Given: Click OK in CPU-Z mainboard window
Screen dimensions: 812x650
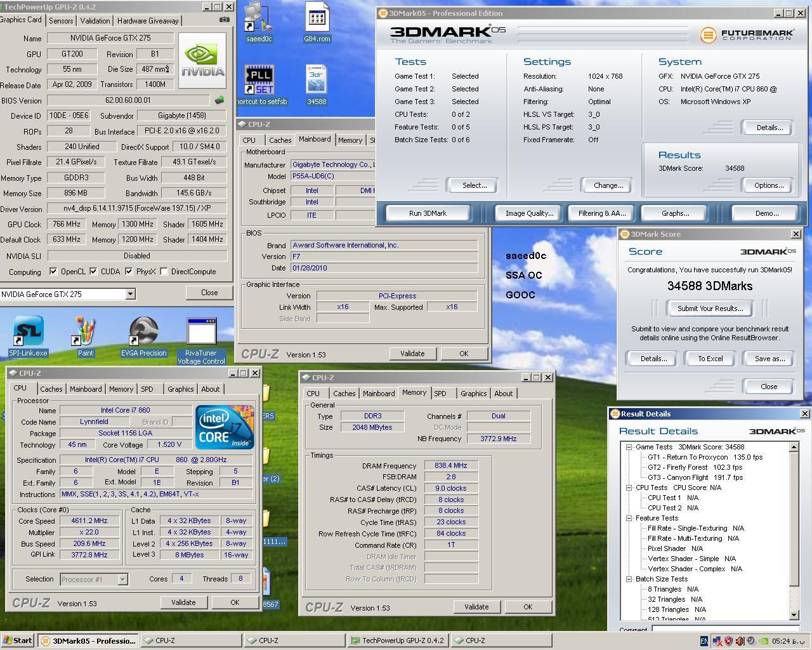Looking at the screenshot, I should coord(464,354).
